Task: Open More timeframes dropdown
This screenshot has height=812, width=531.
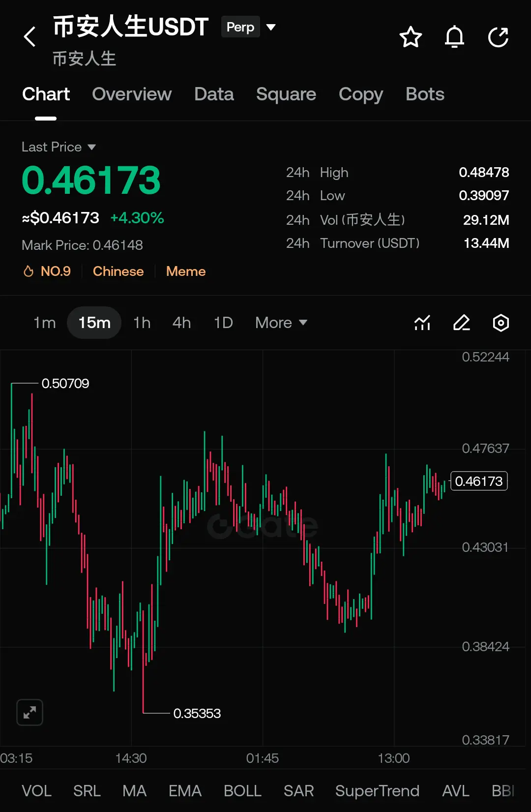Action: [281, 323]
